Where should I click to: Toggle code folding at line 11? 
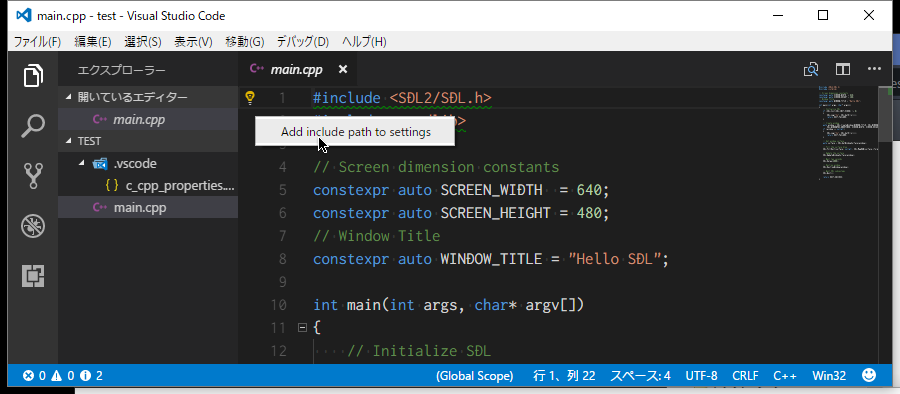pyautogui.click(x=302, y=328)
